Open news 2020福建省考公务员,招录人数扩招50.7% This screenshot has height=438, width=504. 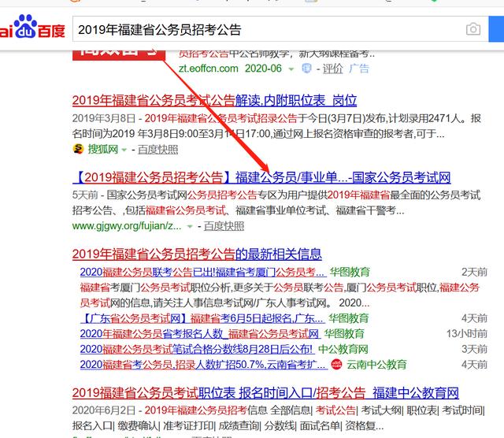click(x=204, y=365)
